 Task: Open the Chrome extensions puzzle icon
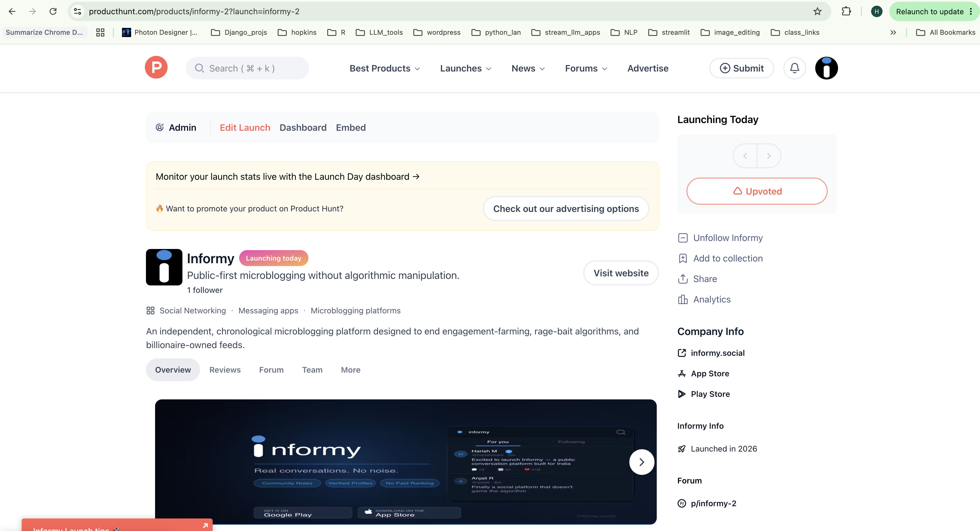tap(846, 11)
